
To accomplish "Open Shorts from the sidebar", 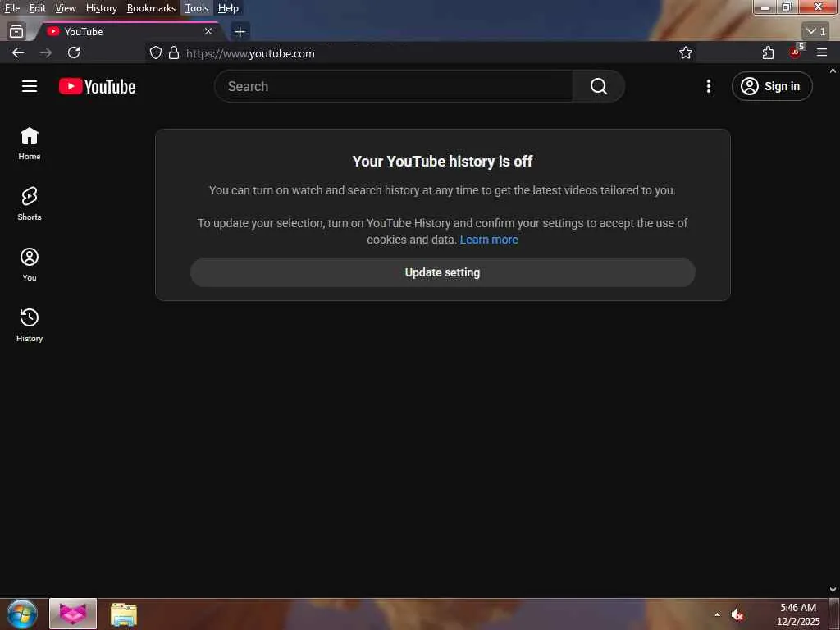I will click(x=30, y=204).
